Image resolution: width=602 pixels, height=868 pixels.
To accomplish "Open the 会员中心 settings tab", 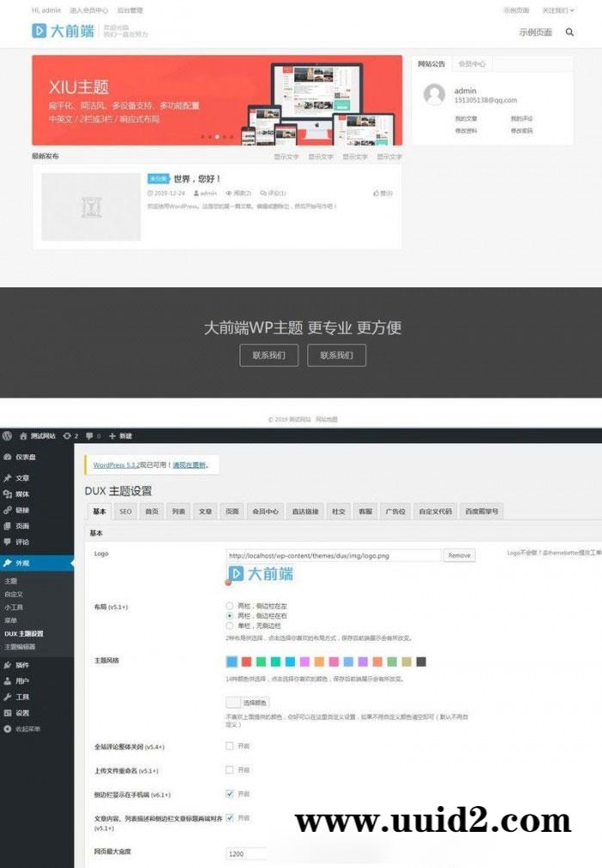I will pyautogui.click(x=266, y=512).
